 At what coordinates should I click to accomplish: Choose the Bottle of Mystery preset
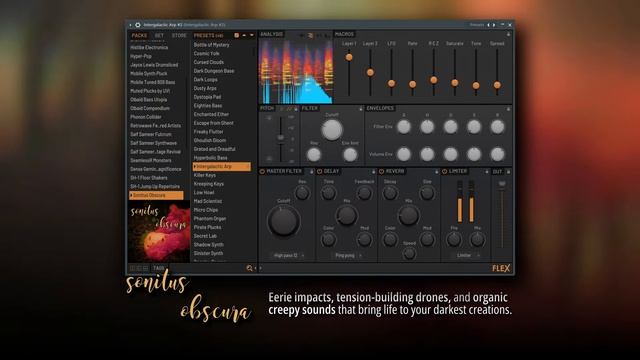pyautogui.click(x=211, y=45)
